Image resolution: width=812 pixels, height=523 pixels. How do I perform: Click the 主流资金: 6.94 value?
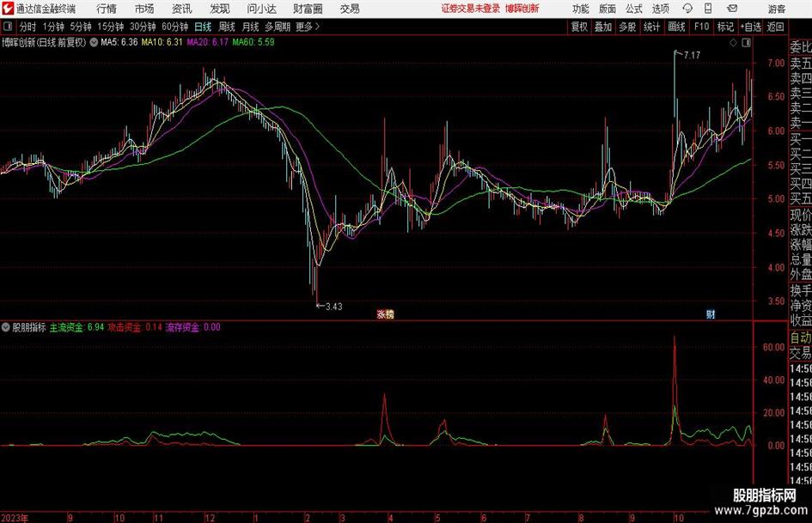(76, 327)
